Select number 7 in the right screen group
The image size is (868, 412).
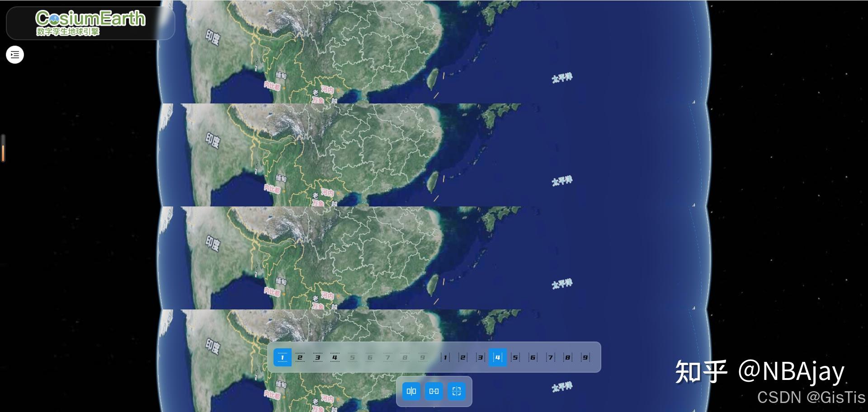550,357
